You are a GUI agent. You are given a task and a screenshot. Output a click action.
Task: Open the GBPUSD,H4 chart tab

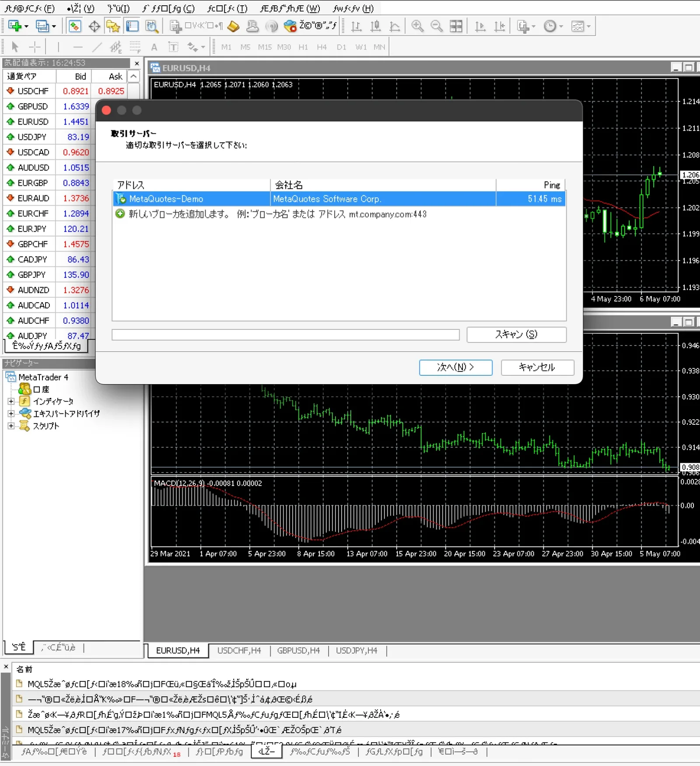click(298, 651)
